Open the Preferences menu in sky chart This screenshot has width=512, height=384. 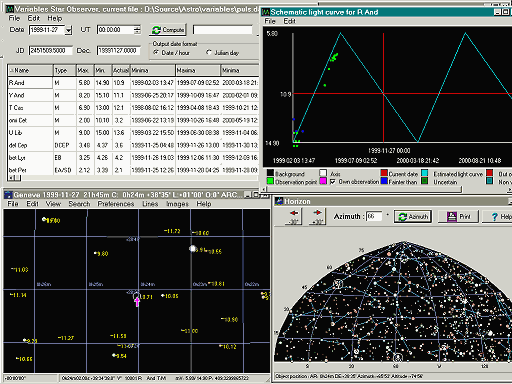click(x=116, y=204)
